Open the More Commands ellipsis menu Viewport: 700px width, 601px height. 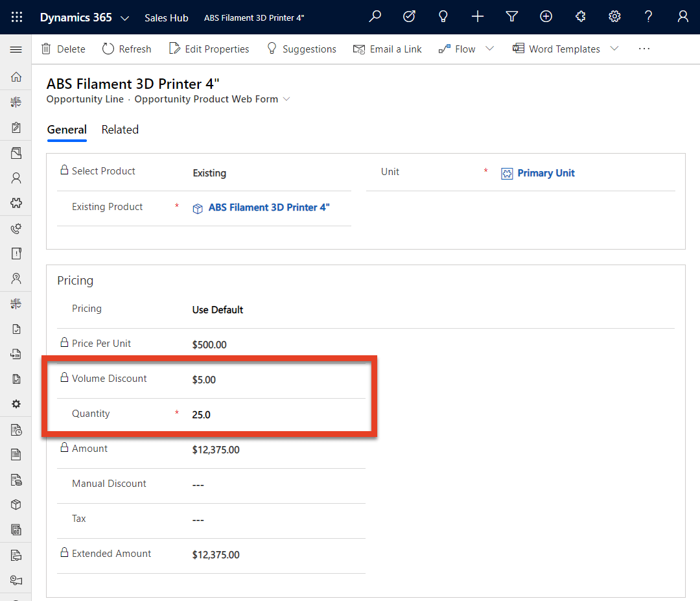tap(644, 49)
